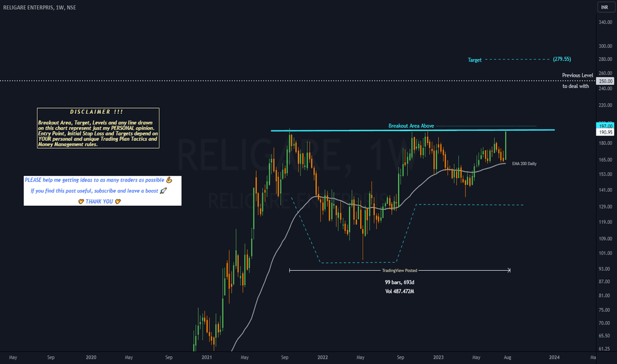Click the 165.00 price scale label
This screenshot has width=617, height=364.
click(605, 159)
